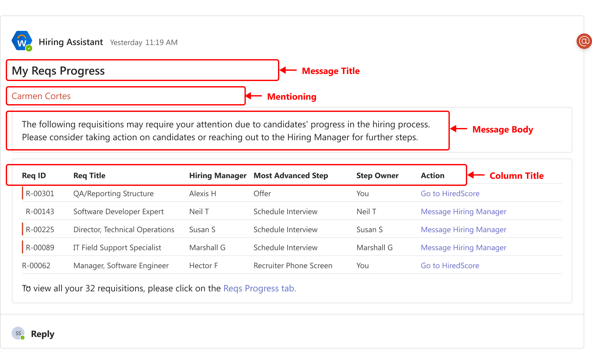Click the Offer step cell
Screen dimensions: 592x364
pos(262,194)
